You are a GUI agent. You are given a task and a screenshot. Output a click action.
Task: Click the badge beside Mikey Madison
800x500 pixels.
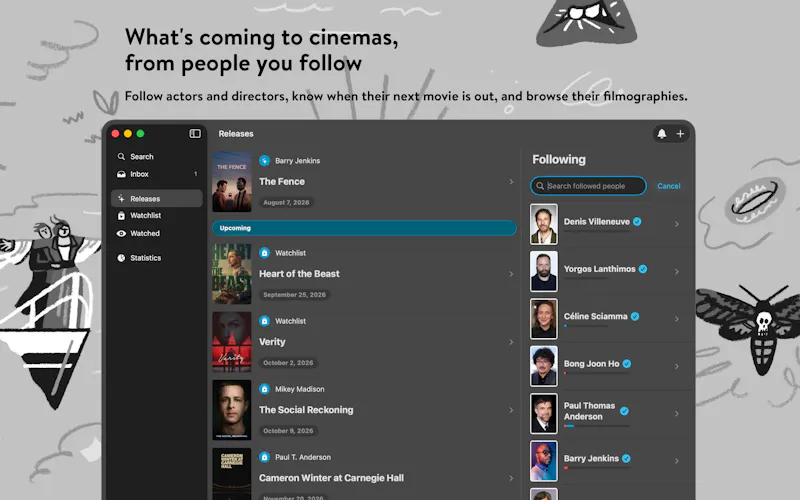(x=264, y=389)
